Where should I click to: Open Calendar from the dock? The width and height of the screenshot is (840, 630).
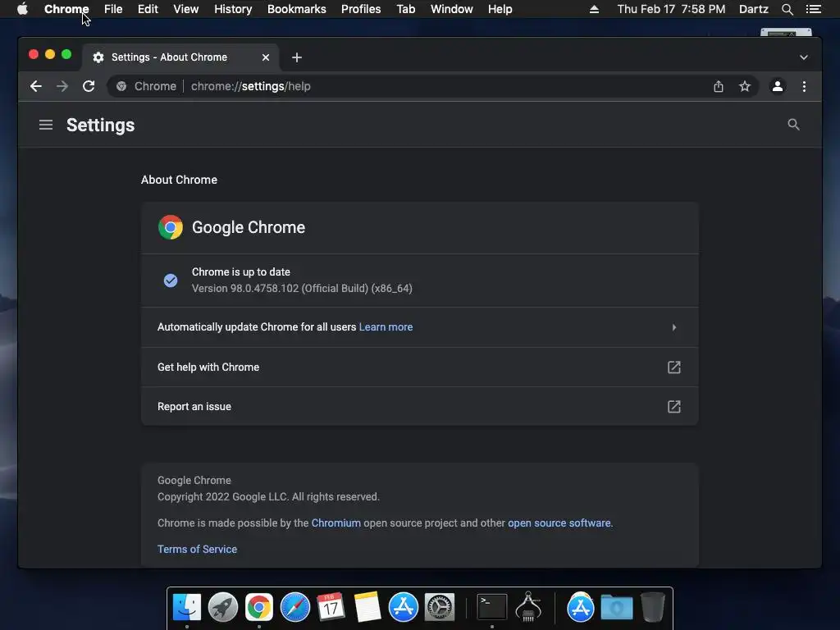click(331, 607)
